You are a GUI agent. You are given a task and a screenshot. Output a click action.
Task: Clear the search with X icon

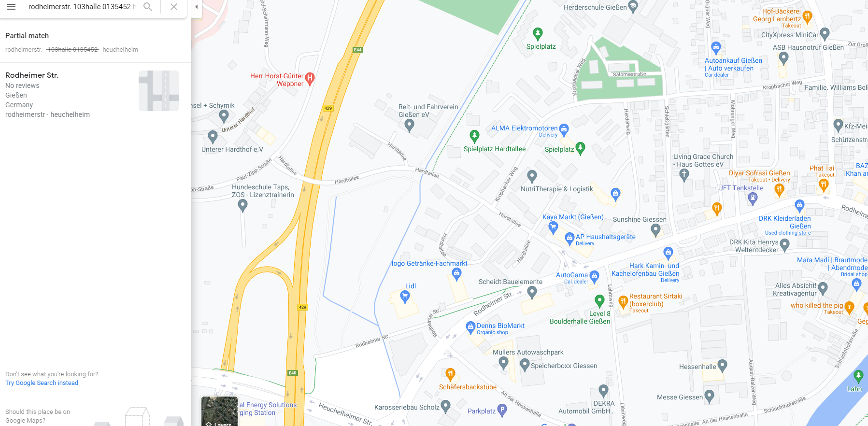point(174,7)
